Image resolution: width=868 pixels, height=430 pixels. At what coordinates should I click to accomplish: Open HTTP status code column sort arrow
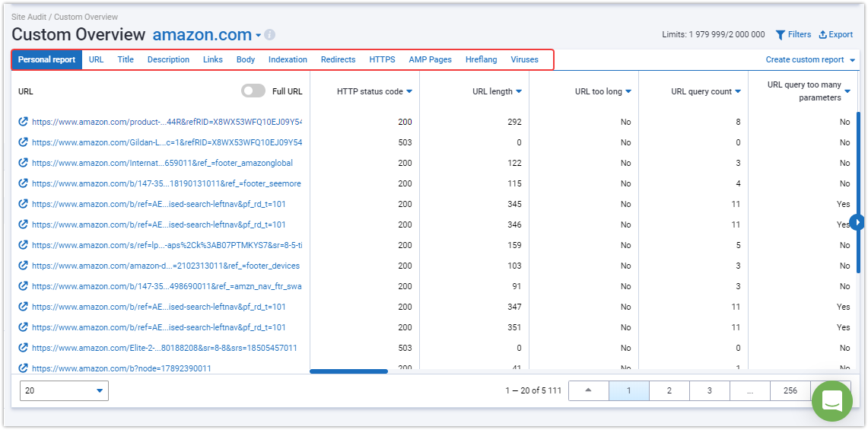409,91
